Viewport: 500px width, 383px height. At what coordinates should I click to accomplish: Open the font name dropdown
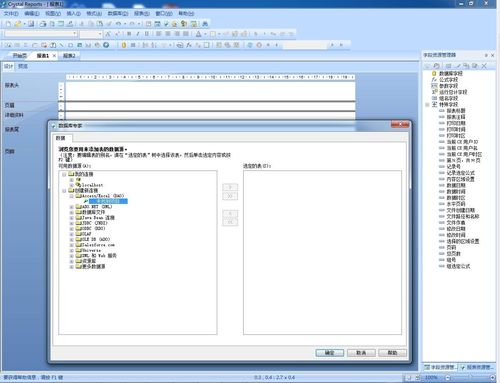point(41,34)
